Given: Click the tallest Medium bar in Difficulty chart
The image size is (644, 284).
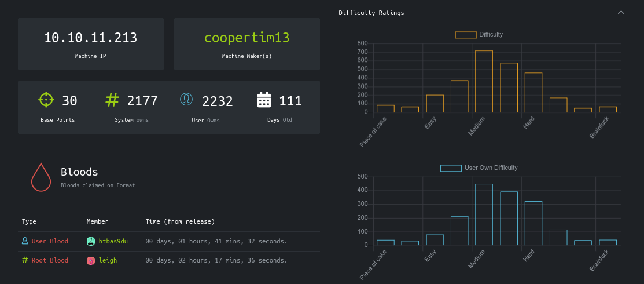Looking at the screenshot, I should tap(484, 82).
